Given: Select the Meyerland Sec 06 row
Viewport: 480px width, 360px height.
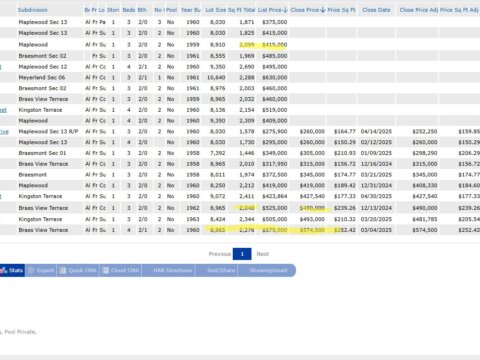Looking at the screenshot, I should 240,77.
